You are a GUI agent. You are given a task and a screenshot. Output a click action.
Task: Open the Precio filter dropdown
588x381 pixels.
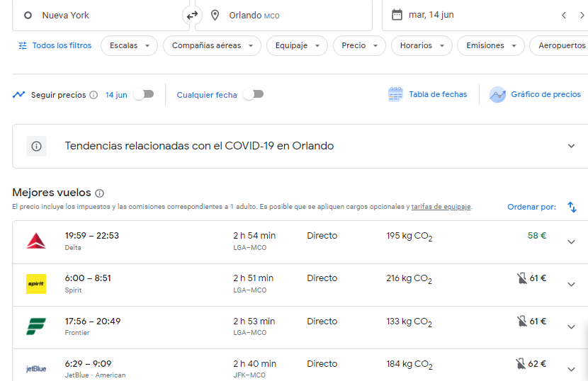[359, 46]
